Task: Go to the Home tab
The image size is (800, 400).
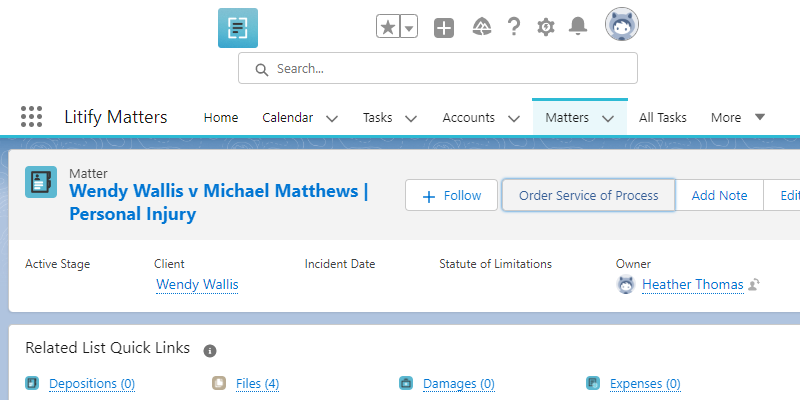Action: pyautogui.click(x=221, y=117)
